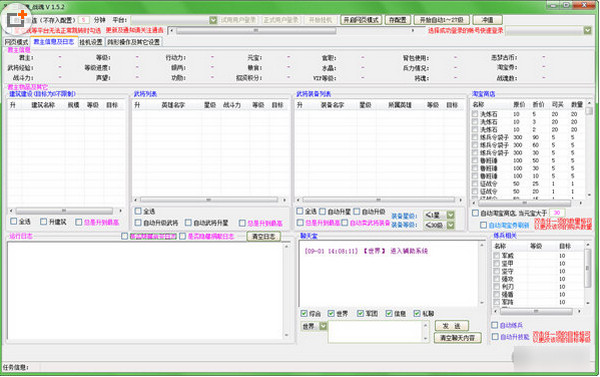The width and height of the screenshot is (600, 377).
Task: Tick 全选 under the equipment list
Action: click(300, 211)
